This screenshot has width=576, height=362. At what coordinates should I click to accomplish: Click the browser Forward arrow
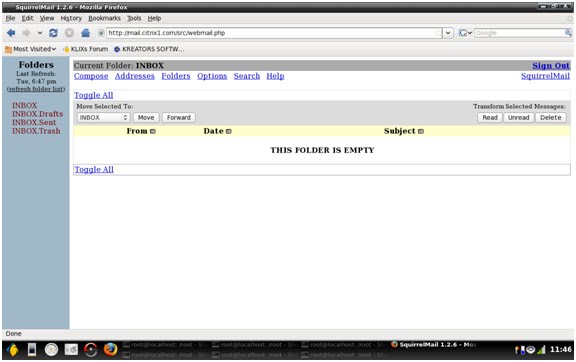point(26,33)
